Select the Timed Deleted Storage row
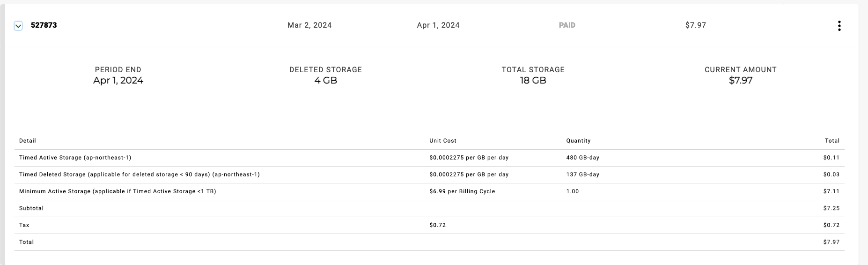This screenshot has width=868, height=265. tap(139, 174)
